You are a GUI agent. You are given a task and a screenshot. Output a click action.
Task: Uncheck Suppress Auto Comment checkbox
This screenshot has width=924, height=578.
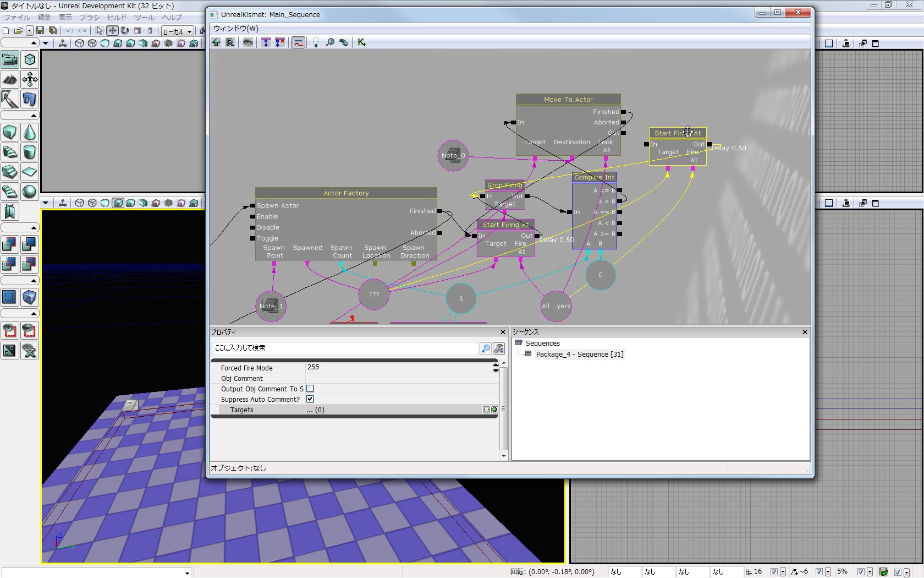pos(310,399)
